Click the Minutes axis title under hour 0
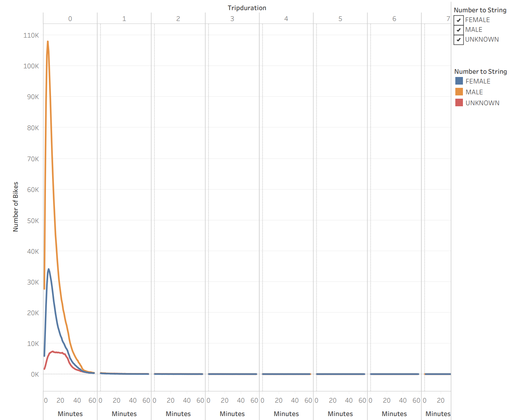Screen dimensions: 515x420 (x=70, y=414)
